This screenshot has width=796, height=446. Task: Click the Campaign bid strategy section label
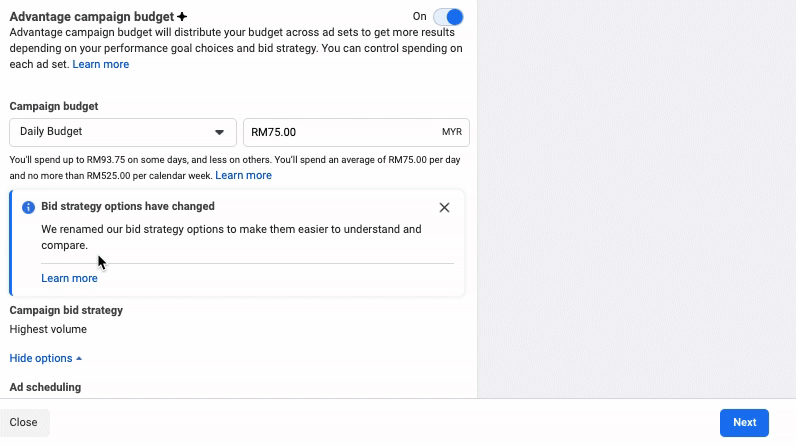pyautogui.click(x=66, y=310)
